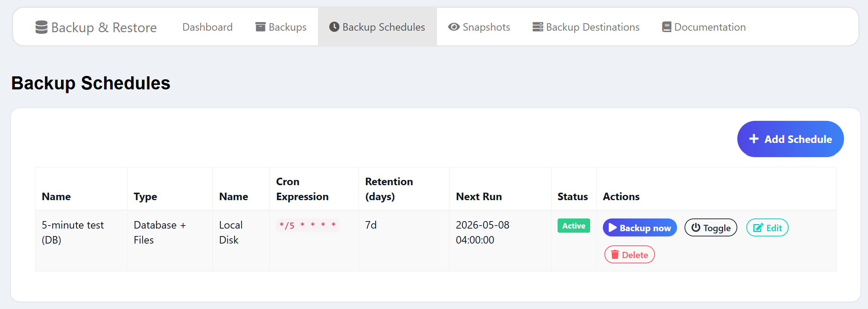Click the clock icon beside Backup Schedules
Image resolution: width=868 pixels, height=309 pixels.
pyautogui.click(x=334, y=27)
